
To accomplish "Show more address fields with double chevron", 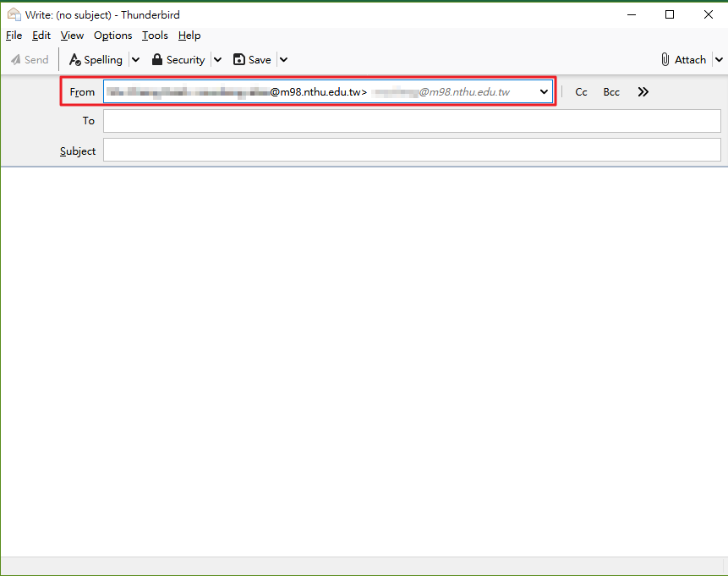I will pyautogui.click(x=643, y=91).
